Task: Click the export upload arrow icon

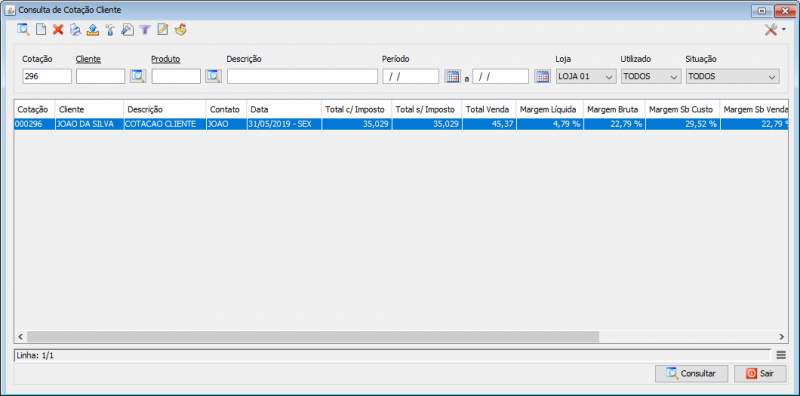Action: point(93,30)
